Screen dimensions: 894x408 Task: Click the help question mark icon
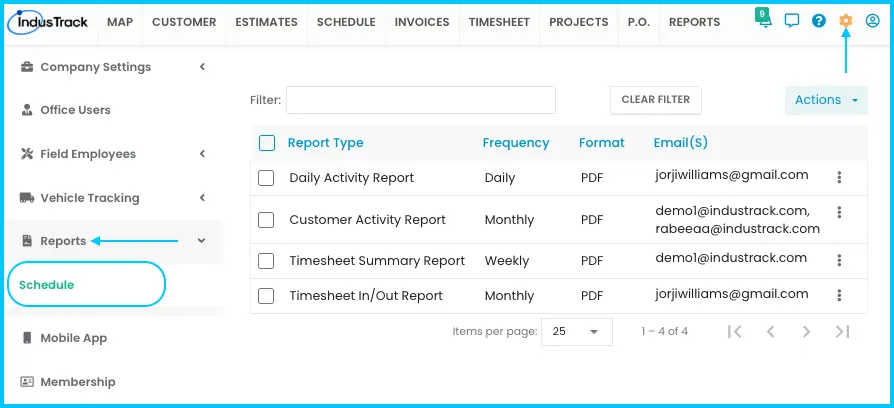pyautogui.click(x=819, y=21)
